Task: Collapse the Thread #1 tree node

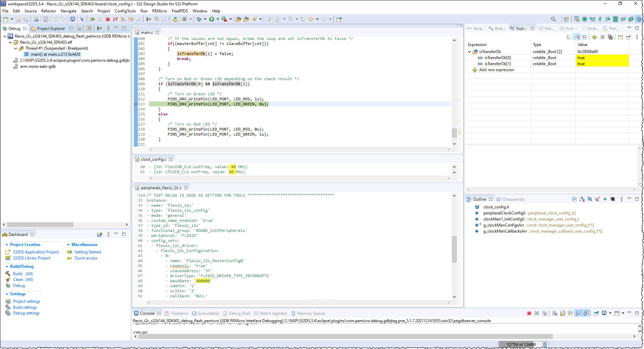Action: coord(15,48)
